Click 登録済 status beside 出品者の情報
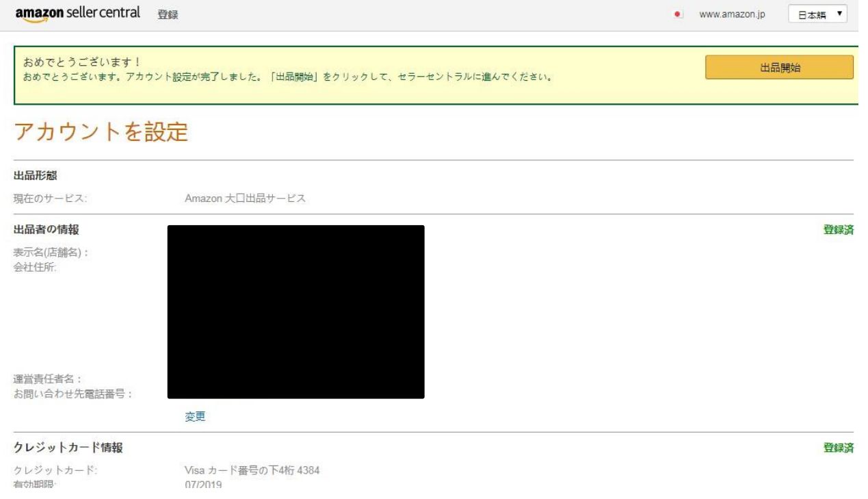This screenshot has width=868, height=499. tap(839, 230)
